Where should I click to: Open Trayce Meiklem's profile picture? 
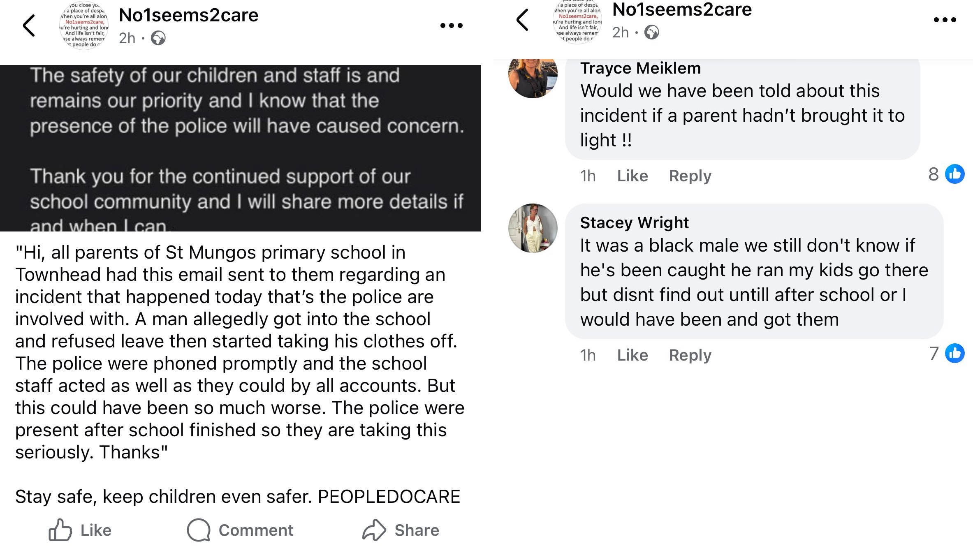pyautogui.click(x=533, y=76)
